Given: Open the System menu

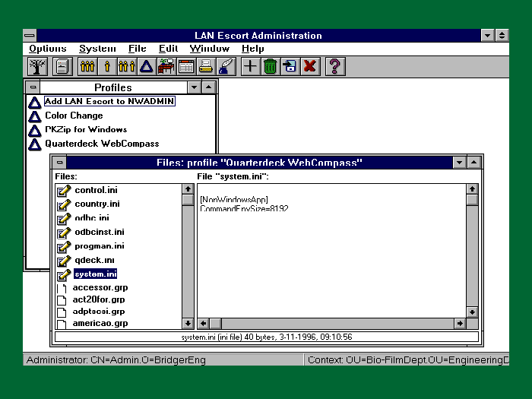Looking at the screenshot, I should (x=97, y=49).
